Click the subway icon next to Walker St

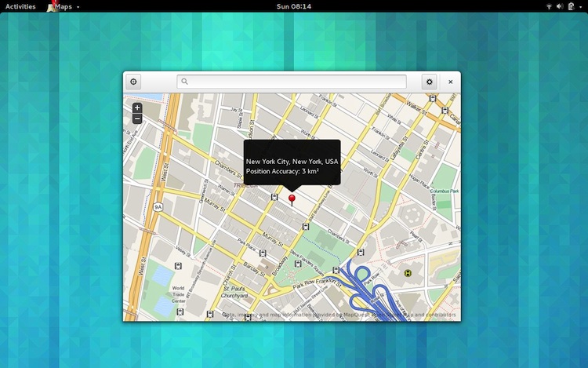pyautogui.click(x=433, y=98)
